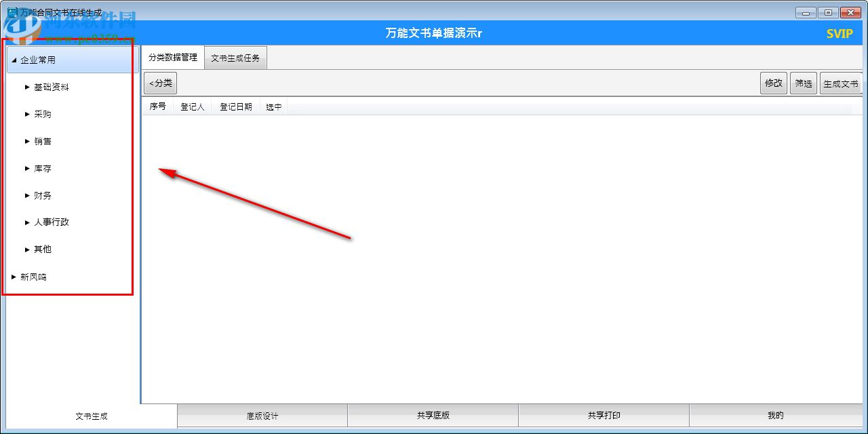The height and width of the screenshot is (434, 868).
Task: Switch to the 文书生成任务 tab
Action: tap(235, 58)
